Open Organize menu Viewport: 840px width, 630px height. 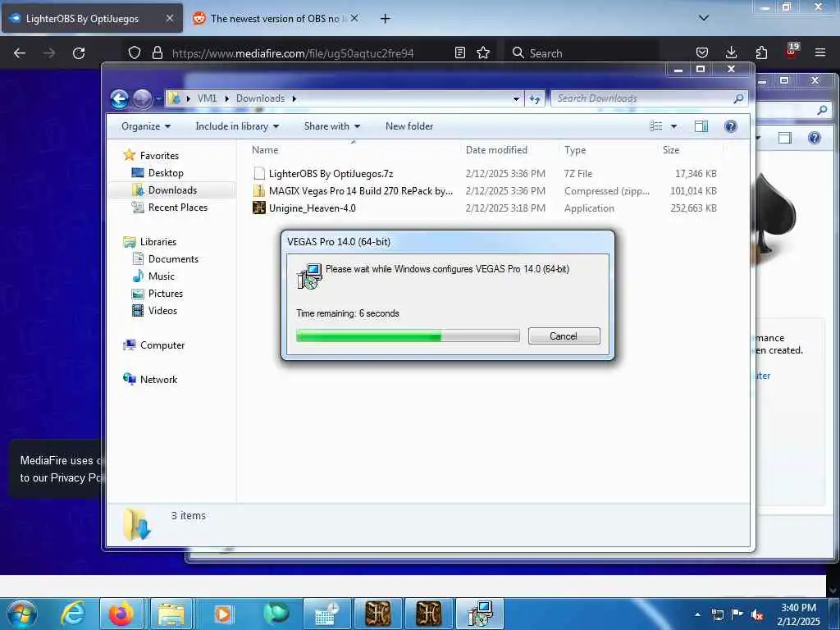point(146,126)
